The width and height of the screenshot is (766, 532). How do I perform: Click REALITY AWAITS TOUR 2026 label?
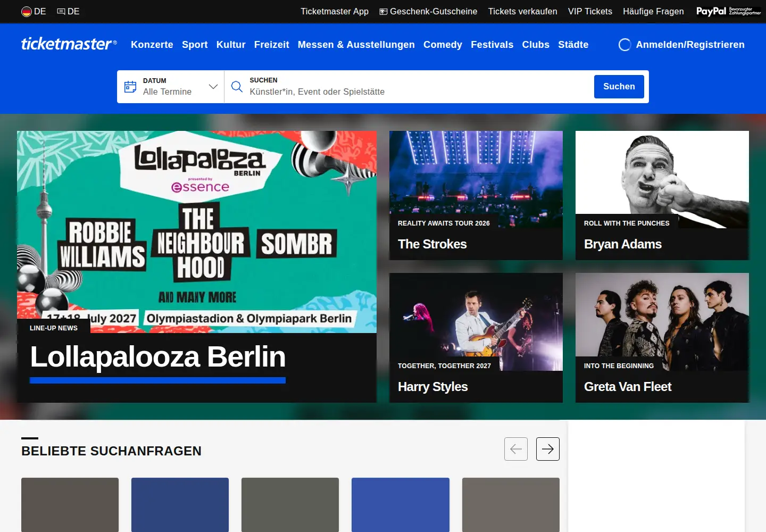coord(444,223)
